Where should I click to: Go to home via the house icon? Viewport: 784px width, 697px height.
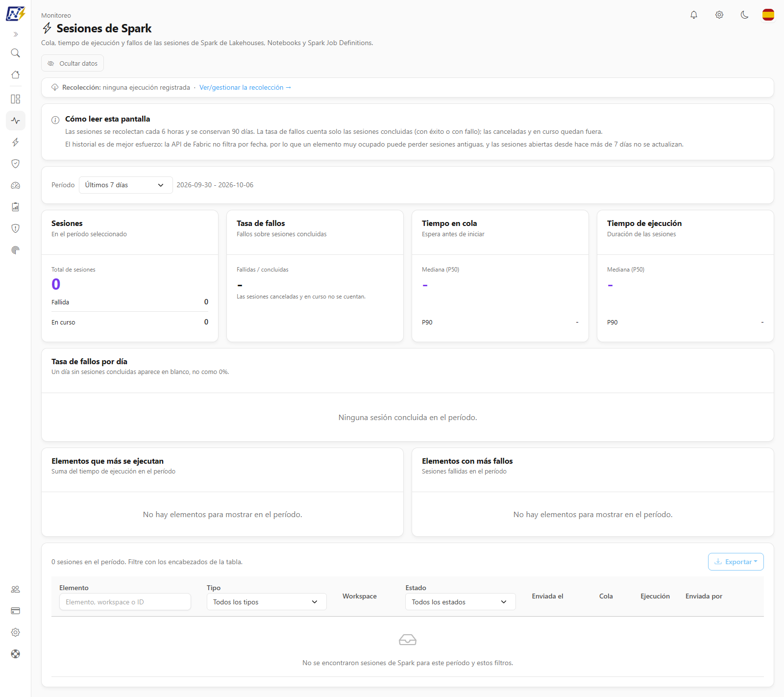point(16,75)
